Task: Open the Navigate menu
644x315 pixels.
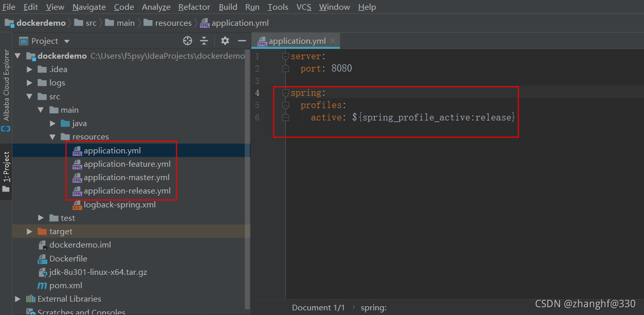Action: [89, 7]
